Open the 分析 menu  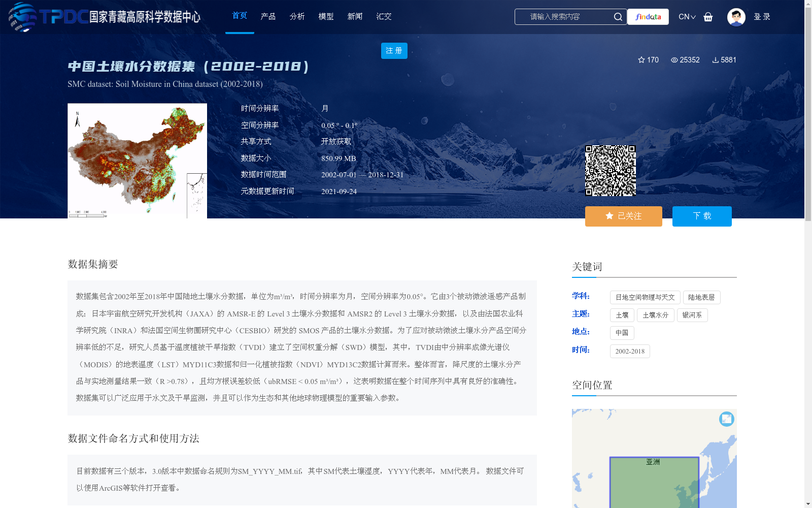tap(297, 16)
